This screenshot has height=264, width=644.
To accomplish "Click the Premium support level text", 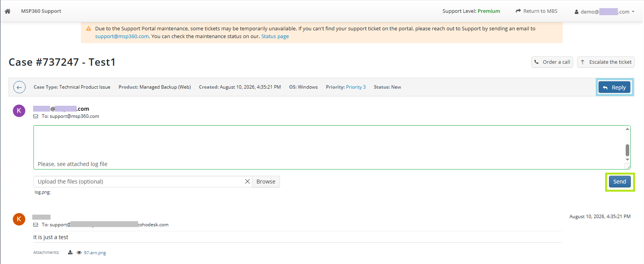I will (489, 11).
